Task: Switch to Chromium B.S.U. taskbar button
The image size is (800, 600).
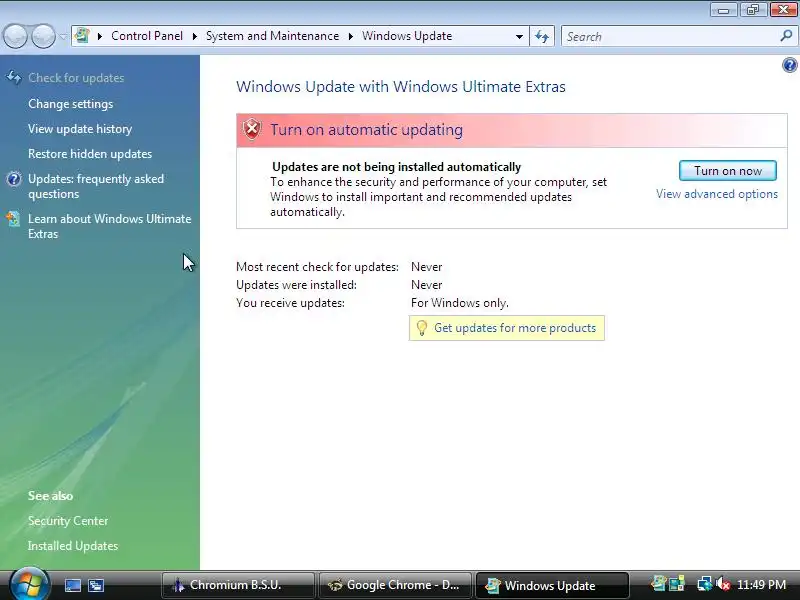Action: (x=238, y=585)
